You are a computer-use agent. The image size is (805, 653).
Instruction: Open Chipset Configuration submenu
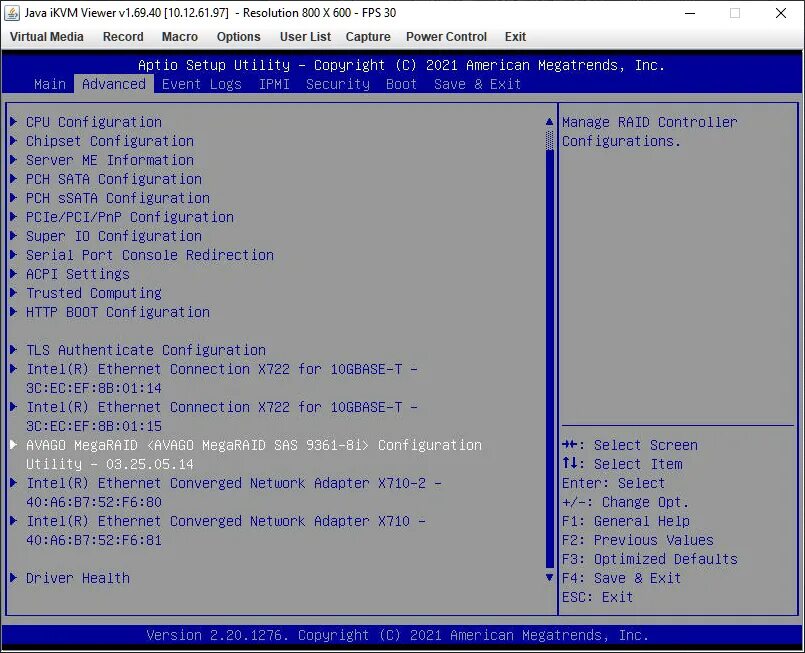click(x=110, y=141)
